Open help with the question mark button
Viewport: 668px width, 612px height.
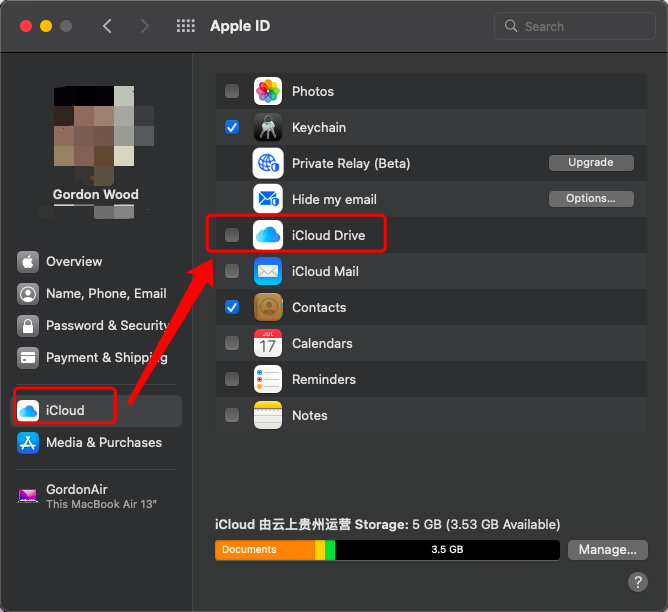[x=638, y=582]
